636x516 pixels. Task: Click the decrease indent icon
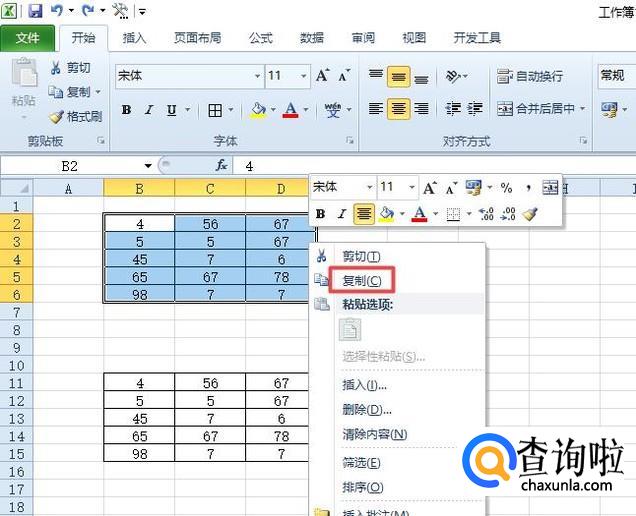click(x=453, y=108)
